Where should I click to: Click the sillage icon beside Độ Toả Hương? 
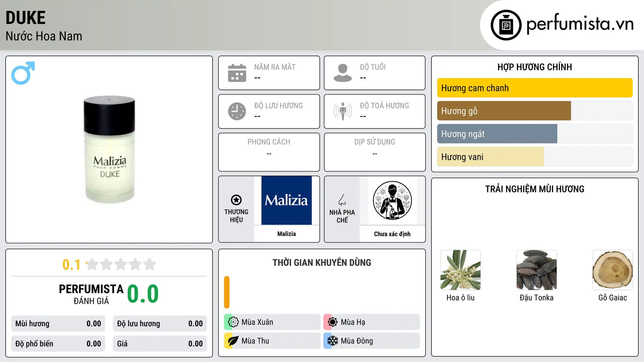point(343,111)
